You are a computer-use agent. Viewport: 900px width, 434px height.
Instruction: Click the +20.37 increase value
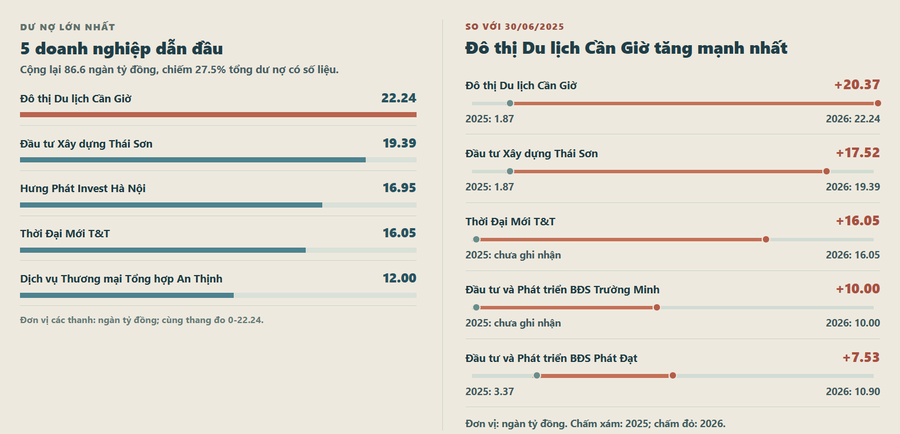[x=857, y=85]
